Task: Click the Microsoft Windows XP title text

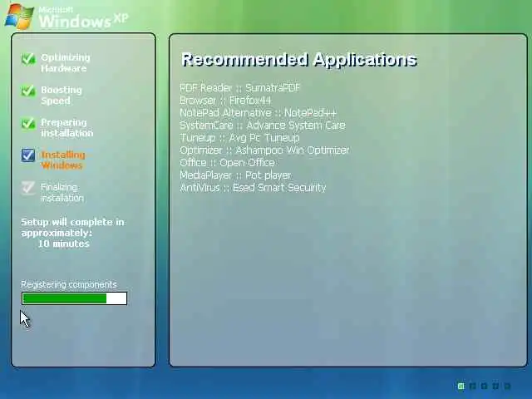Action: (83, 17)
